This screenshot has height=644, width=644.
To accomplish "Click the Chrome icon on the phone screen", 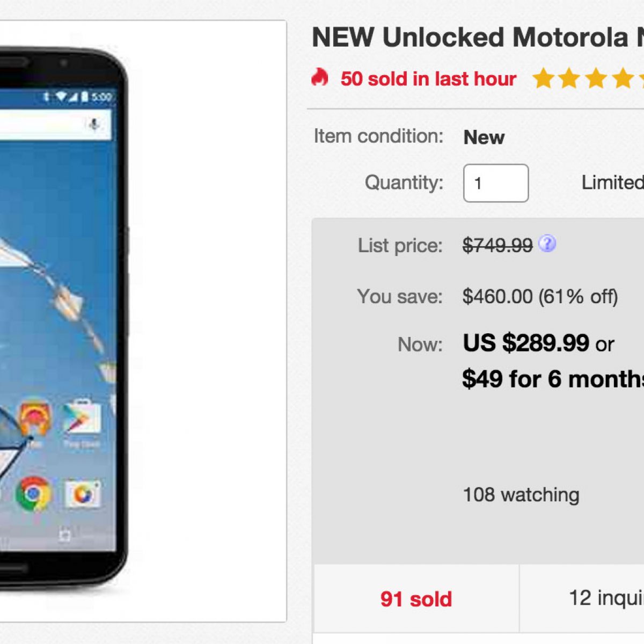I will (x=33, y=493).
